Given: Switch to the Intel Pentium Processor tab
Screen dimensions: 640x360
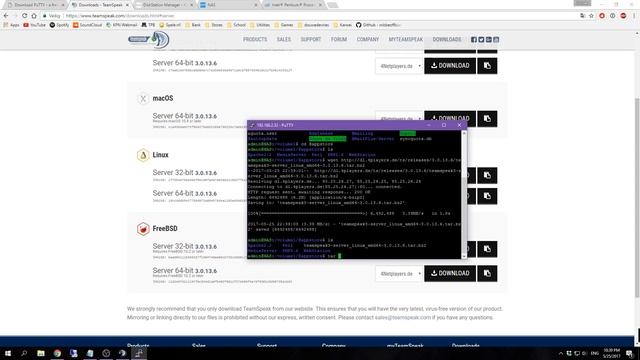Looking at the screenshot, I should [293, 5].
